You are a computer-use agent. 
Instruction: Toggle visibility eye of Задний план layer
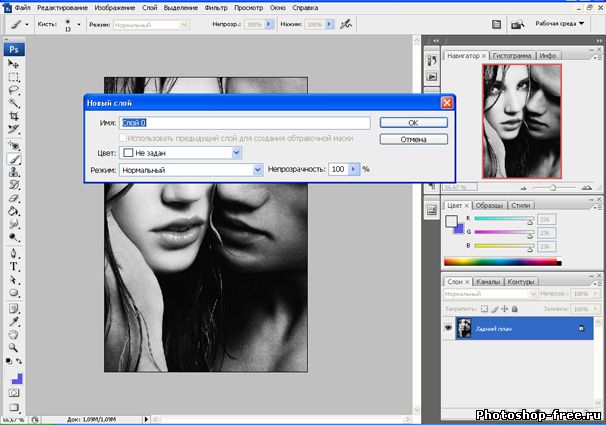coord(447,329)
